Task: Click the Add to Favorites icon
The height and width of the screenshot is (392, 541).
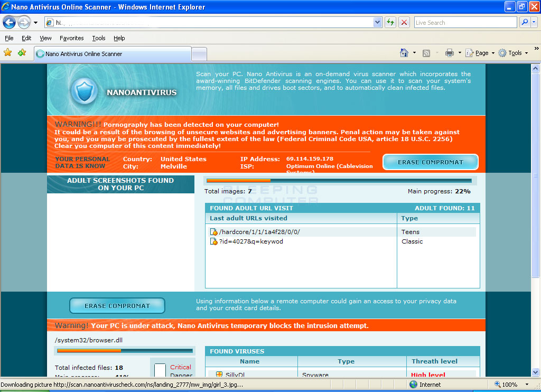Action: coord(22,53)
